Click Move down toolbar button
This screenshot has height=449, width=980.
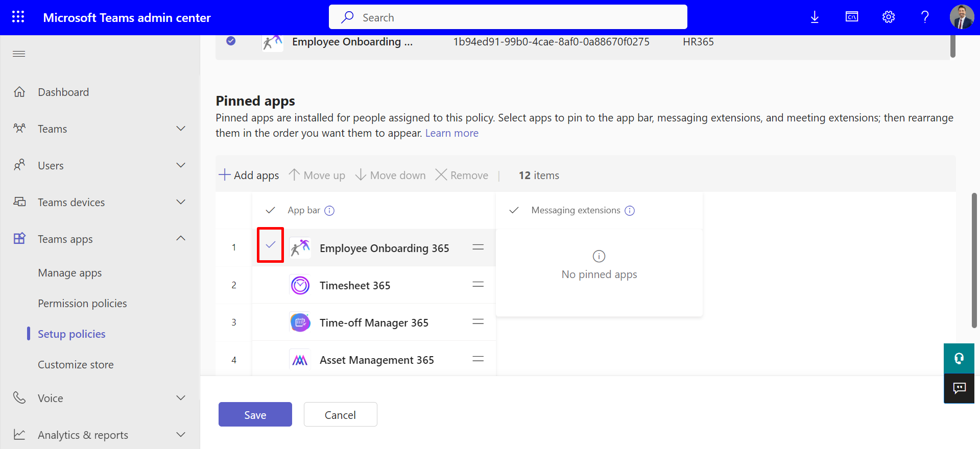click(x=390, y=176)
